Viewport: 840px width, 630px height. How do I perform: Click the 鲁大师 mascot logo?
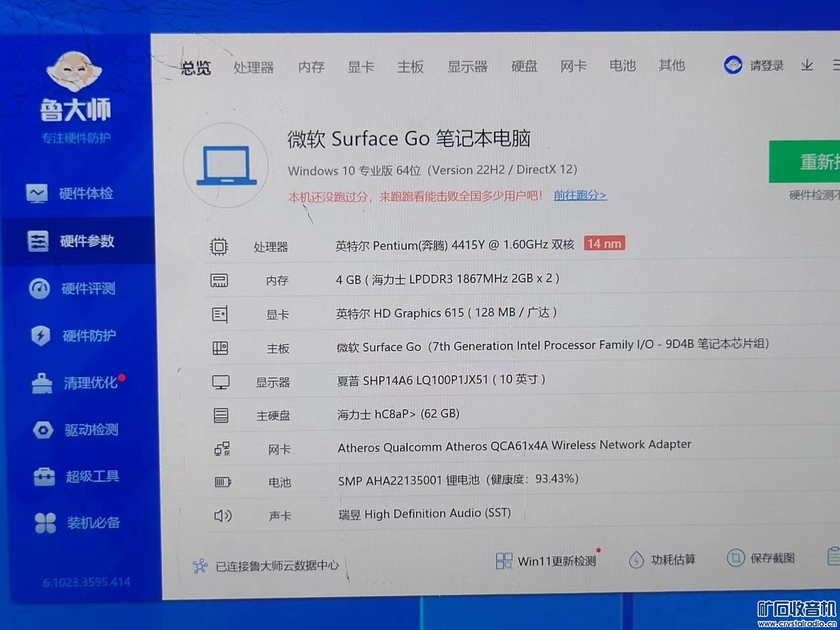click(x=74, y=72)
